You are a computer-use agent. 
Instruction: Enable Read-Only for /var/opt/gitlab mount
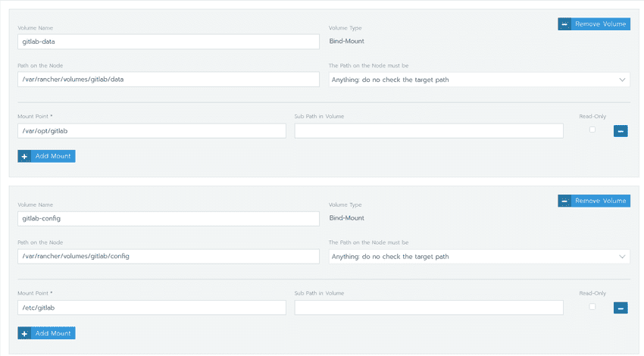(592, 130)
